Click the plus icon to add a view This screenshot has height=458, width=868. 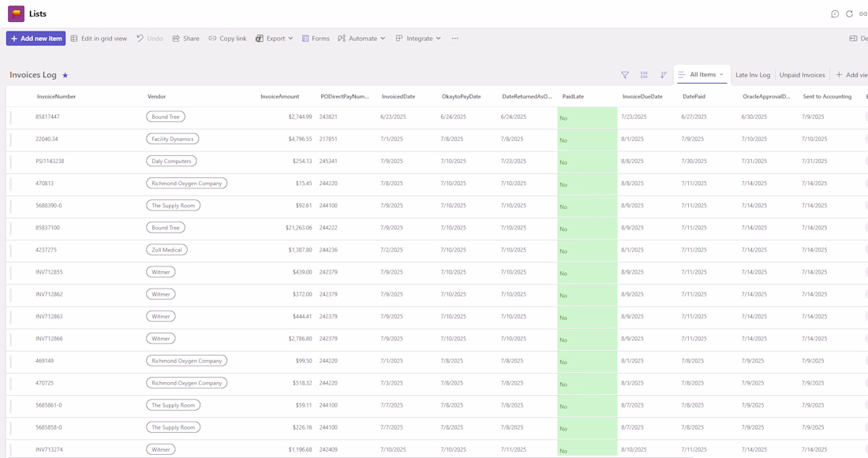tap(839, 75)
